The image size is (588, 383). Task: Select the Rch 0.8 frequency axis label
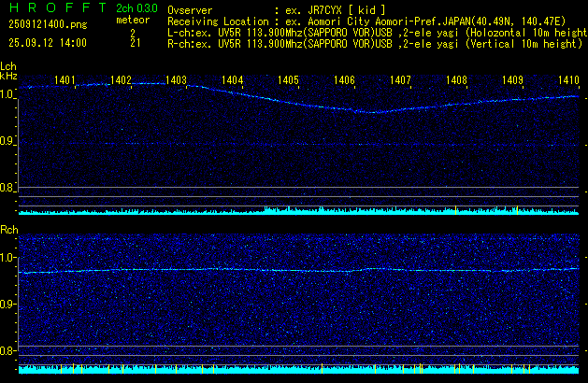click(x=7, y=350)
